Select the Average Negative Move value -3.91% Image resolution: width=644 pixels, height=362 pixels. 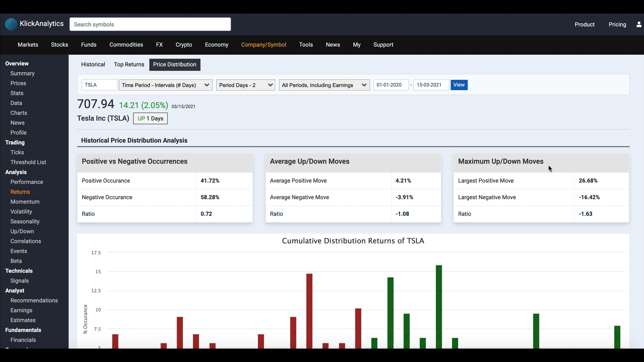click(404, 197)
